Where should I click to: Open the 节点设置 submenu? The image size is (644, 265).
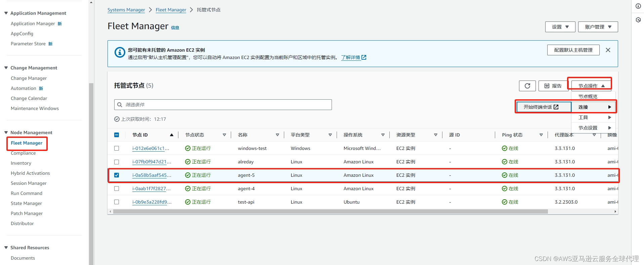(x=593, y=128)
